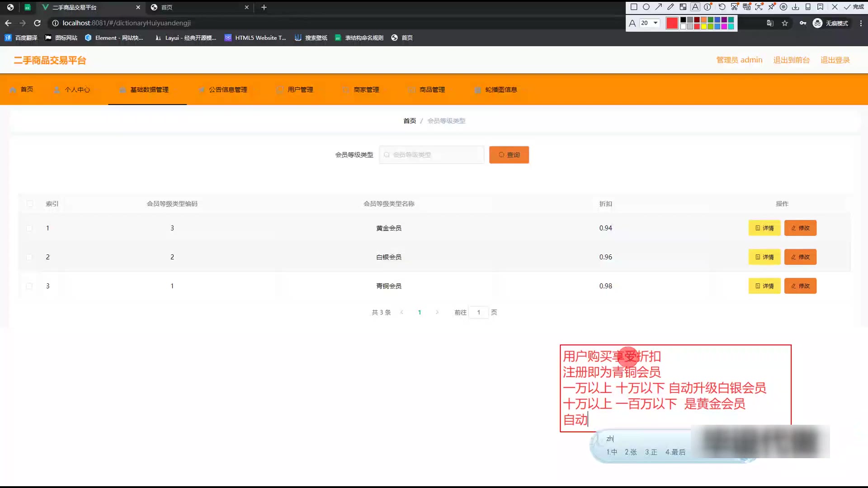Viewport: 868px width, 488px height.
Task: Open the 用户管理 menu
Action: pos(300,89)
